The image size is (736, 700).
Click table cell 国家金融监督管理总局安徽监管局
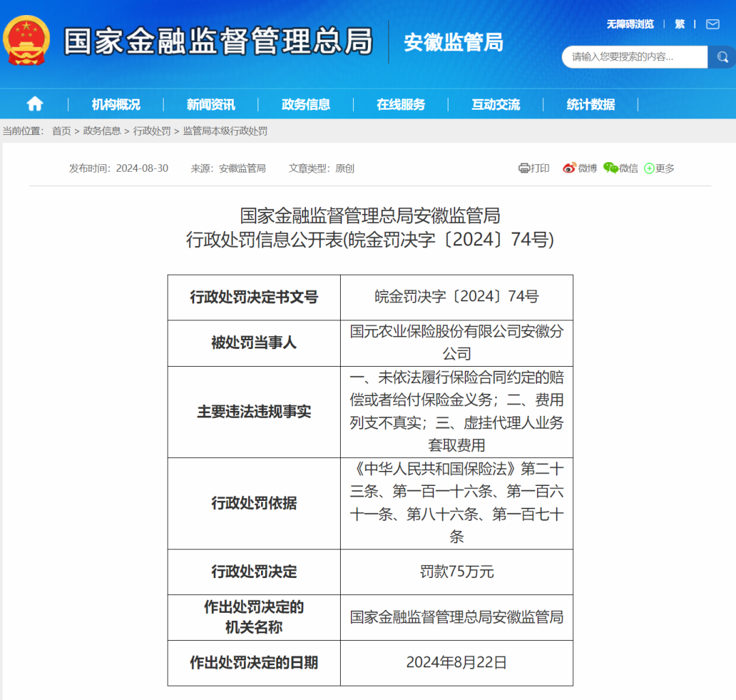tap(457, 618)
